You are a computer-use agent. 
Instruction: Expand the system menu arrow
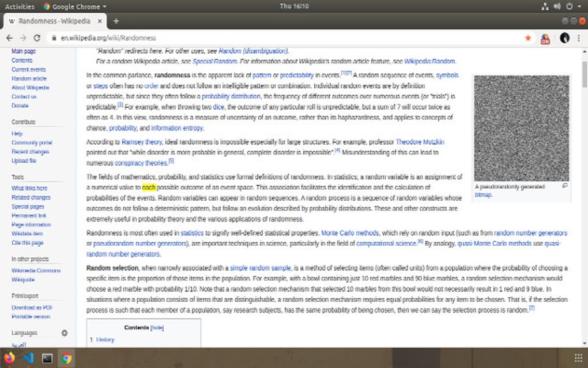[x=580, y=6]
